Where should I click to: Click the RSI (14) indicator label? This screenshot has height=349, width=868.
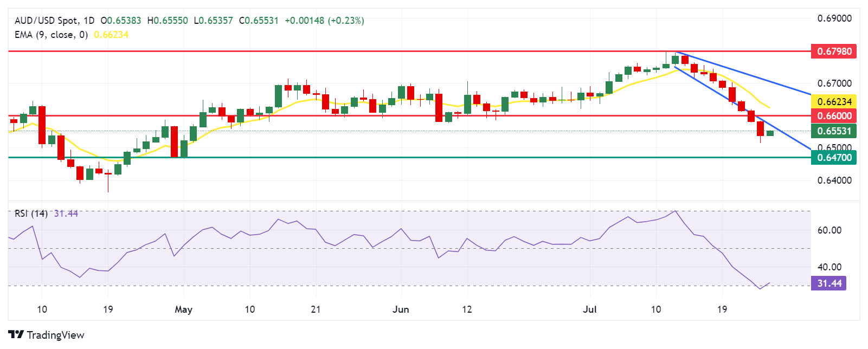point(31,214)
